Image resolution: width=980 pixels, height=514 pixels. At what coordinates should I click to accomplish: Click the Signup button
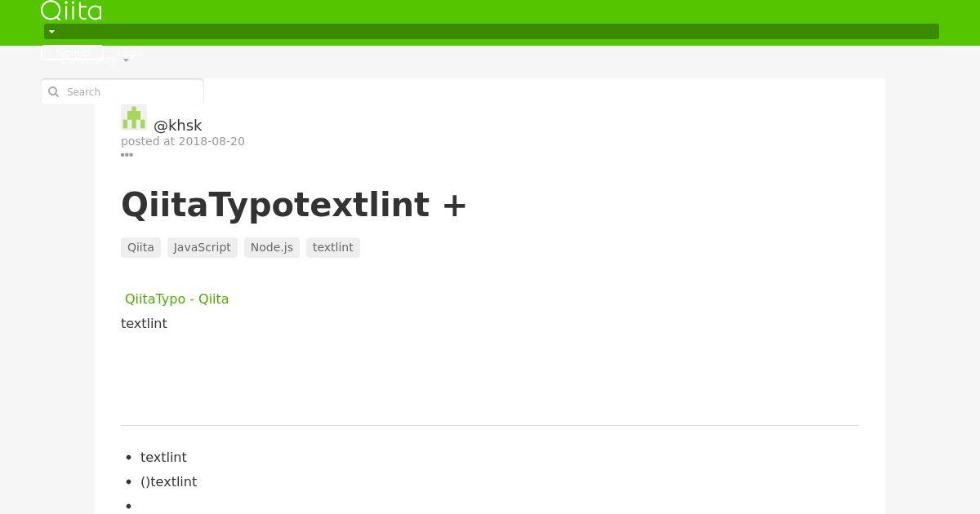[x=72, y=52]
